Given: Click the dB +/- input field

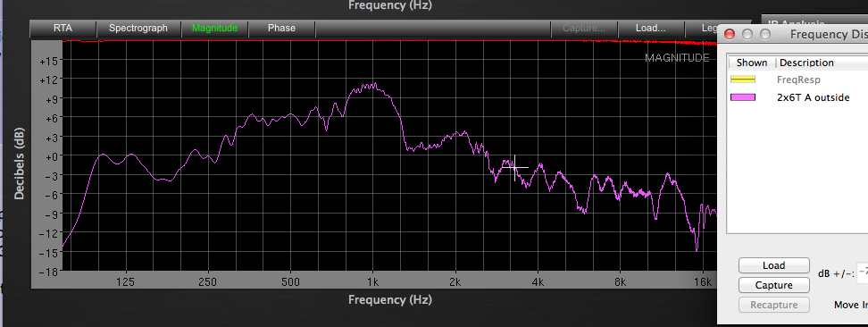Looking at the screenshot, I should point(863,273).
